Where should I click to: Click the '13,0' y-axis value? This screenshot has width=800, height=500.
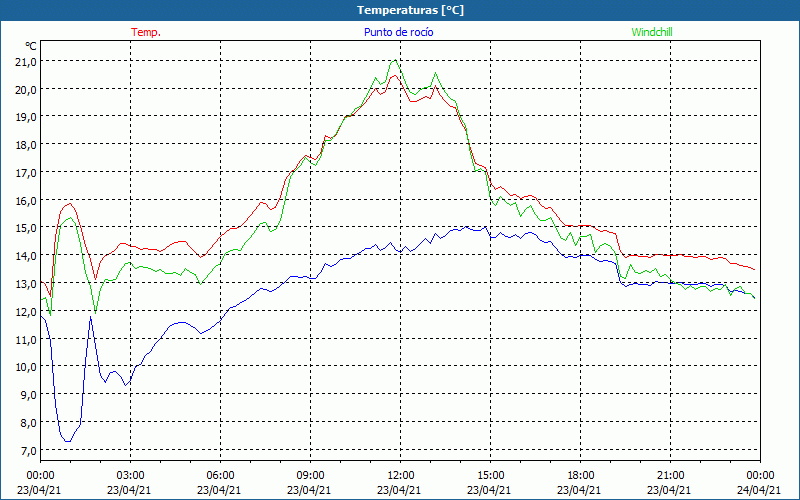pos(27,284)
